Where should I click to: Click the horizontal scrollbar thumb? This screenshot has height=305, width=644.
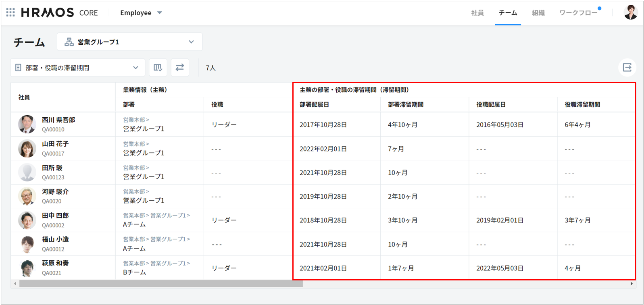pos(161,284)
